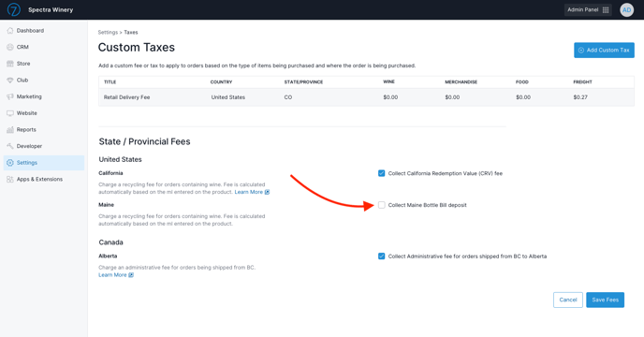Open the AD user avatar menu
This screenshot has height=337, width=644.
(x=626, y=10)
